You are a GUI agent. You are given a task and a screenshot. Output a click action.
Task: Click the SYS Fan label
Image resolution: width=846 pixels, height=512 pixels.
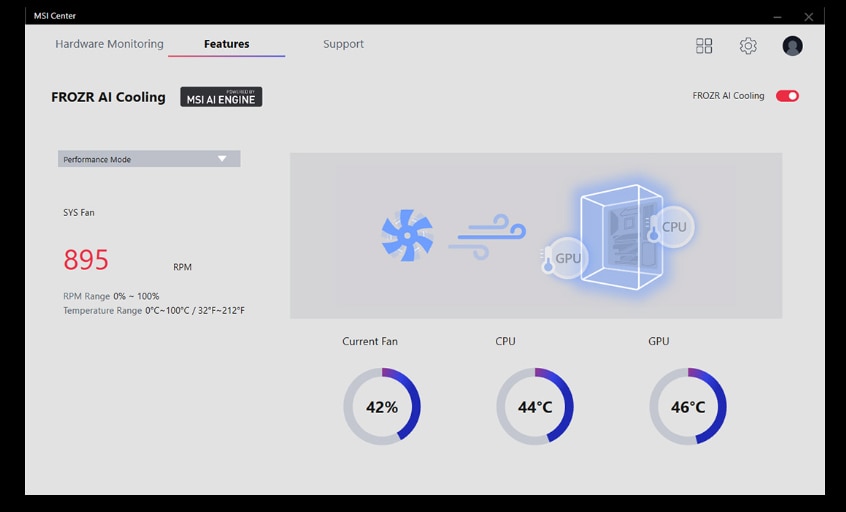coord(79,213)
